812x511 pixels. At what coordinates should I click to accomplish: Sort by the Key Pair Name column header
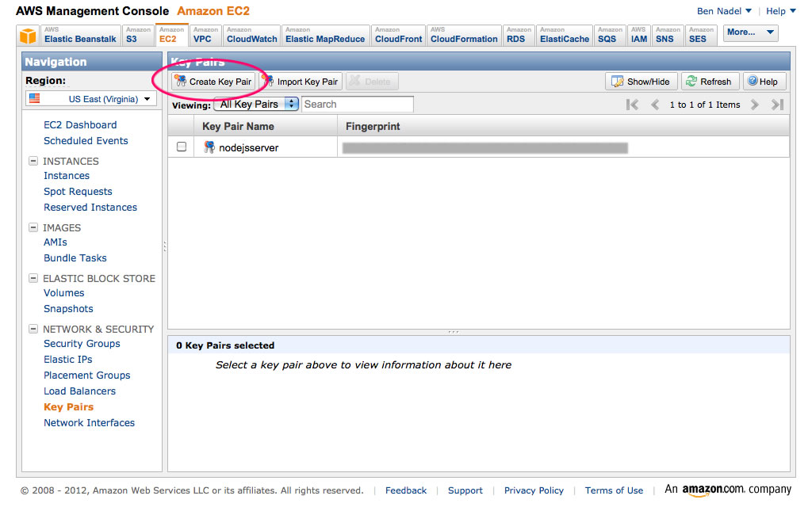pyautogui.click(x=265, y=126)
